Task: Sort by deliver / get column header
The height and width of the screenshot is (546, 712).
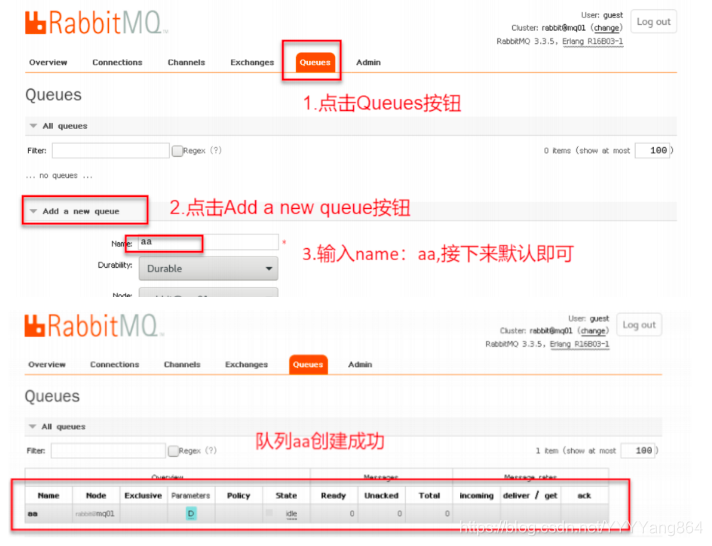Action: coord(530,496)
